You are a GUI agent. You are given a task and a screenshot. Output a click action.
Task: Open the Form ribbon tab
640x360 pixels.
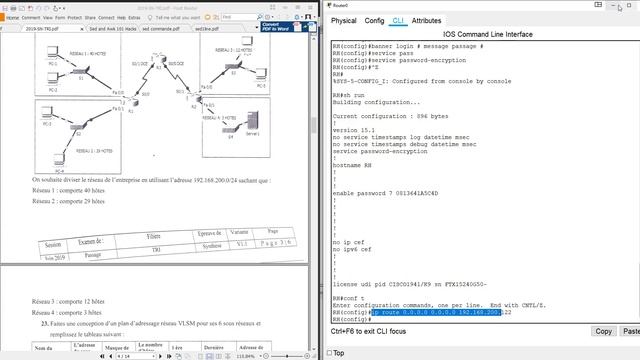60,18
